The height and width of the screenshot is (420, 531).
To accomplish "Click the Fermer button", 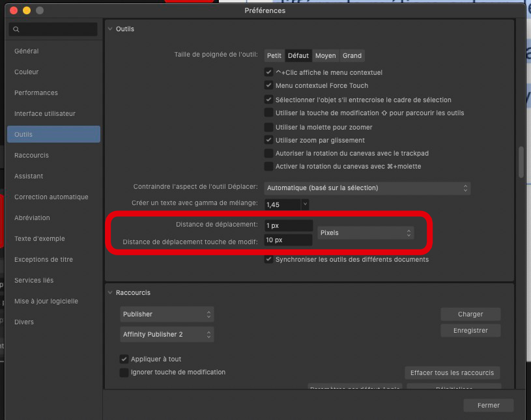I will tap(489, 406).
